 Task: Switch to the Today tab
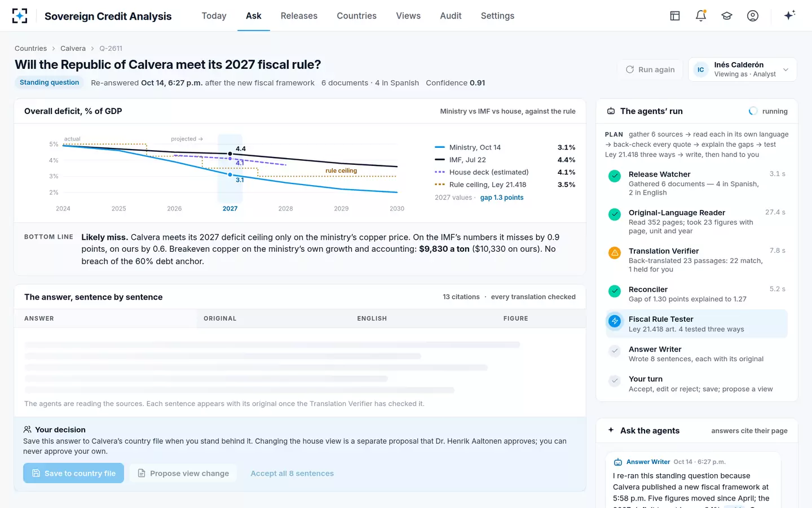pyautogui.click(x=214, y=16)
